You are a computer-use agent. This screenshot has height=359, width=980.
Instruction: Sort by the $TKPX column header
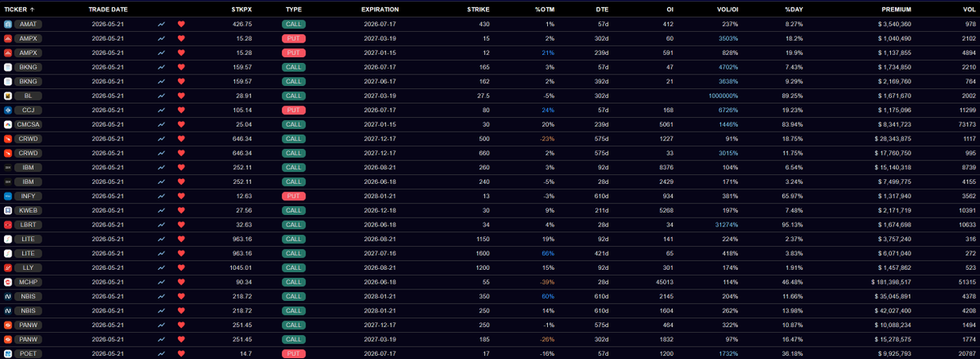242,8
